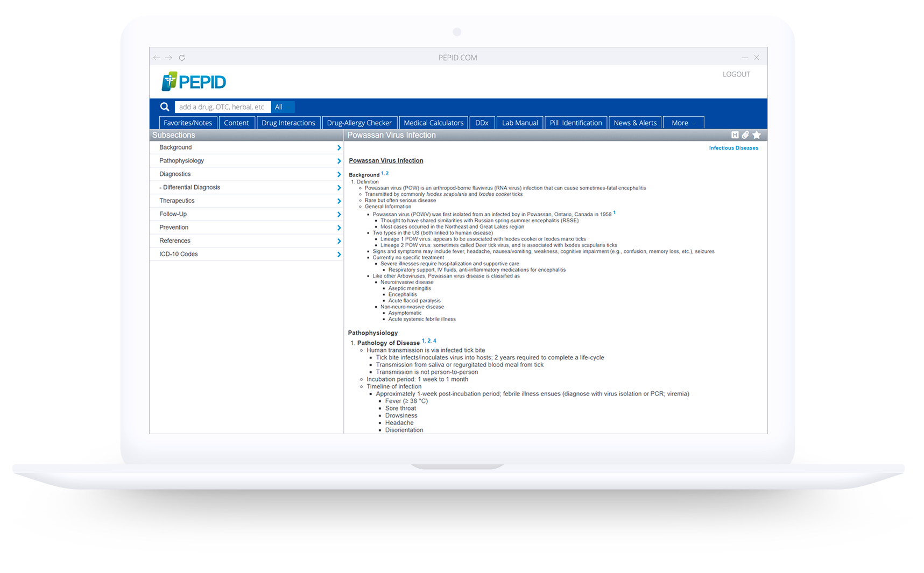Viewport: 924px width, 573px height.
Task: Click the drug search input field
Action: 222,107
